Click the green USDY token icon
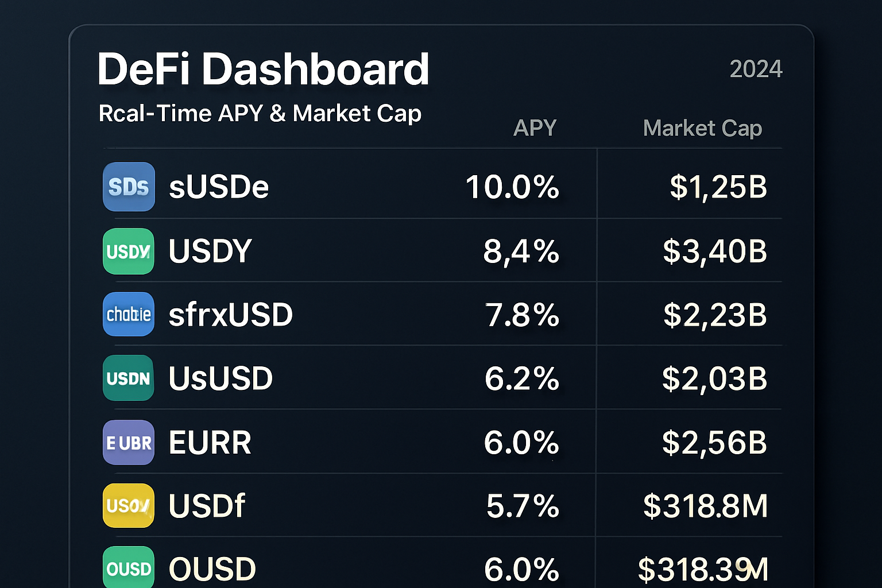 pos(129,252)
